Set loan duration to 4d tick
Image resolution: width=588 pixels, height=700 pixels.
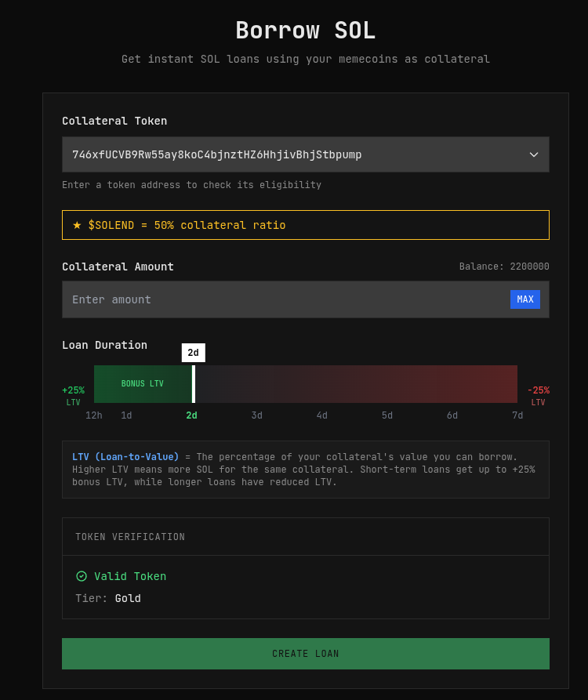point(322,415)
